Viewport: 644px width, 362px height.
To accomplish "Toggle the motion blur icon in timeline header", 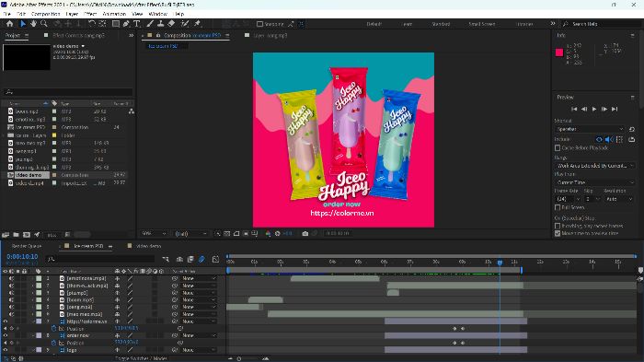I will tap(201, 259).
